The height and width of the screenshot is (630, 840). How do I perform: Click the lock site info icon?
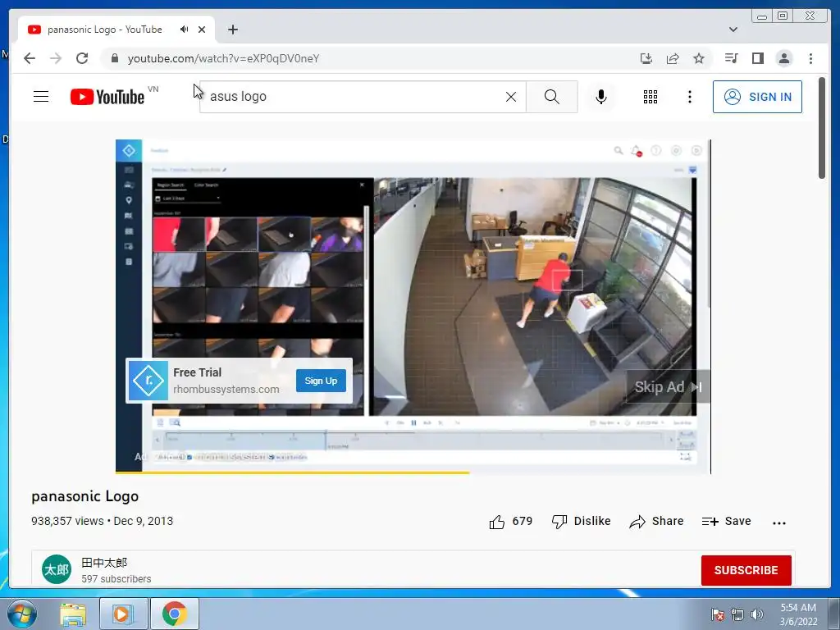tap(114, 58)
